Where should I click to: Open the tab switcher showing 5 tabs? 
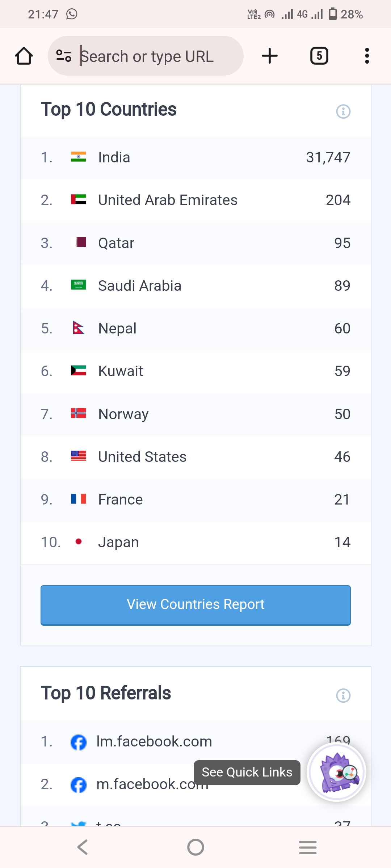click(x=319, y=56)
